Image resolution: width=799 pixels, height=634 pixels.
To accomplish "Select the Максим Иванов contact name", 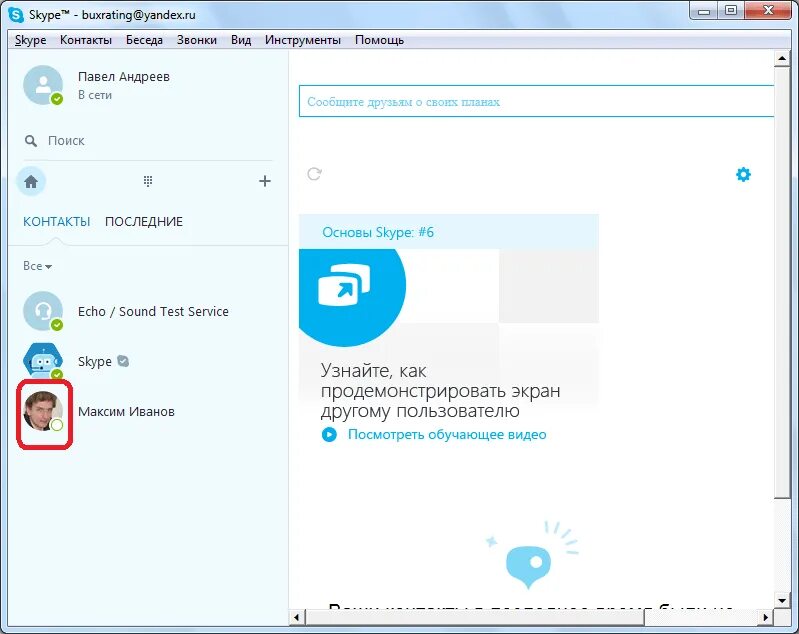I will point(126,412).
